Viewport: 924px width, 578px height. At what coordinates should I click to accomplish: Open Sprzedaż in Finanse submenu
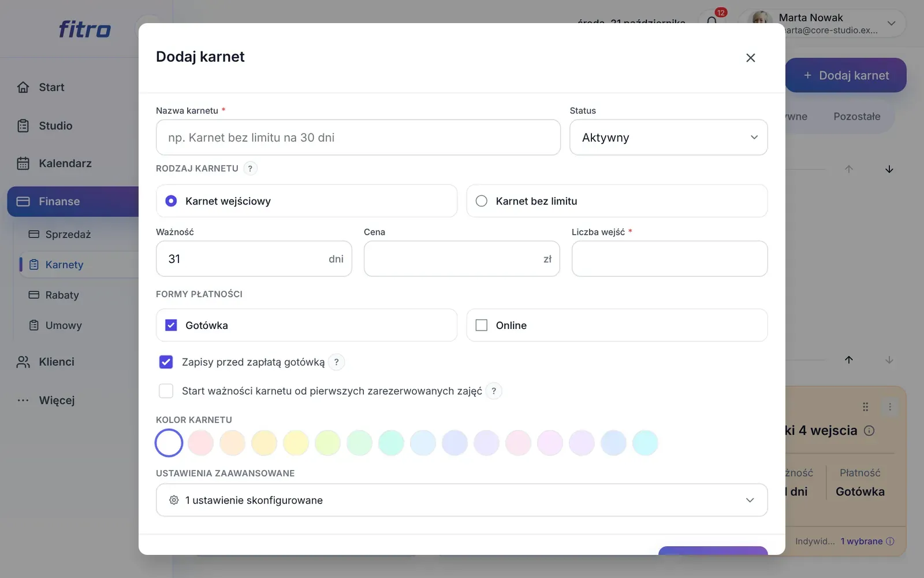[x=68, y=234]
